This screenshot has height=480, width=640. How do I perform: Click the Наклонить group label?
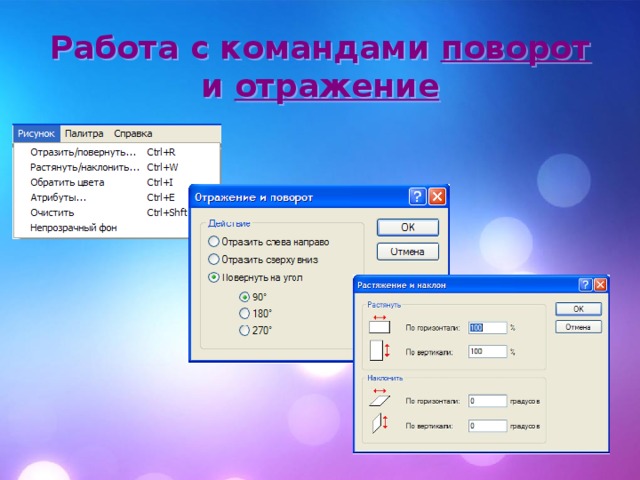[385, 378]
